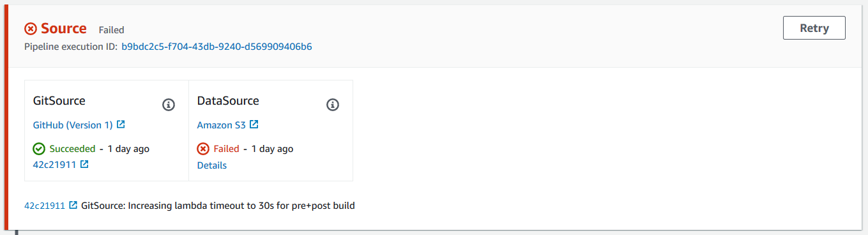Click the red Failed icon in DataSource
868x235 pixels.
click(x=203, y=149)
